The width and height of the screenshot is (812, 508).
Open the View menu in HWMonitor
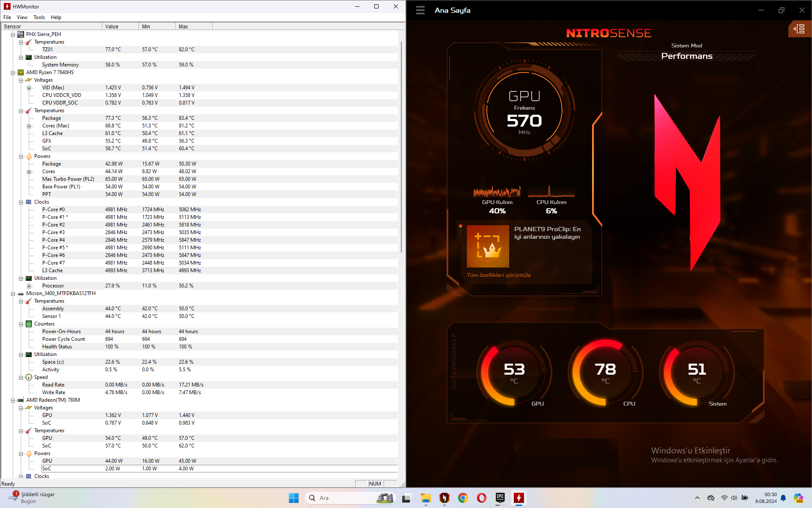click(22, 17)
